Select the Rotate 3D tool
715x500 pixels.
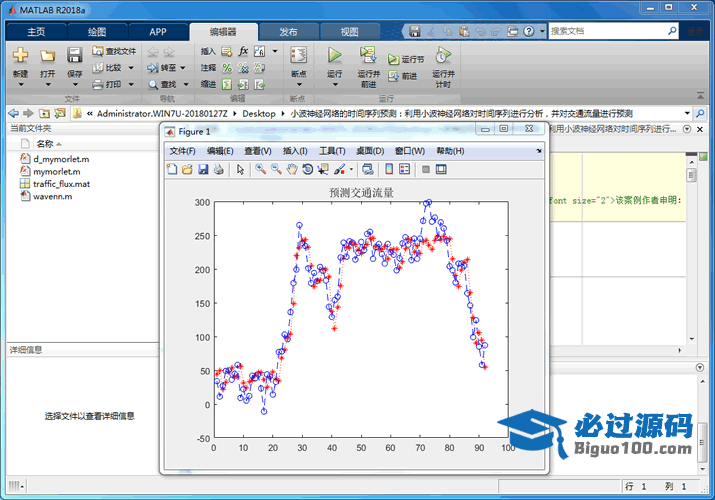point(308,170)
